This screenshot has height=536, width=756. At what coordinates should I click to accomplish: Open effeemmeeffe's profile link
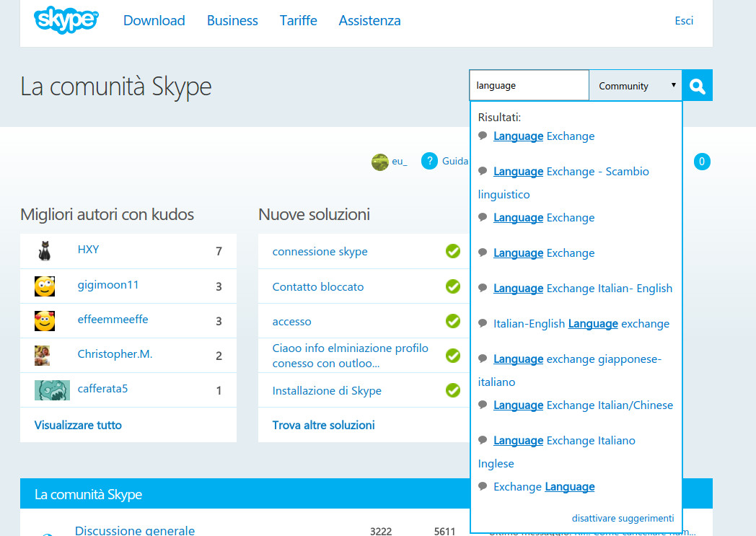pos(113,319)
